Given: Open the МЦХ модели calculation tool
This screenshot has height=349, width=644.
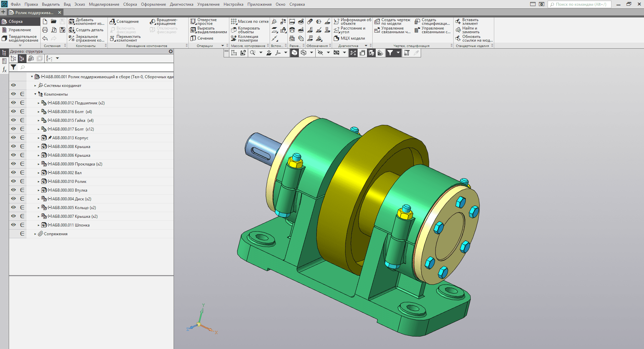Looking at the screenshot, I should click(349, 38).
